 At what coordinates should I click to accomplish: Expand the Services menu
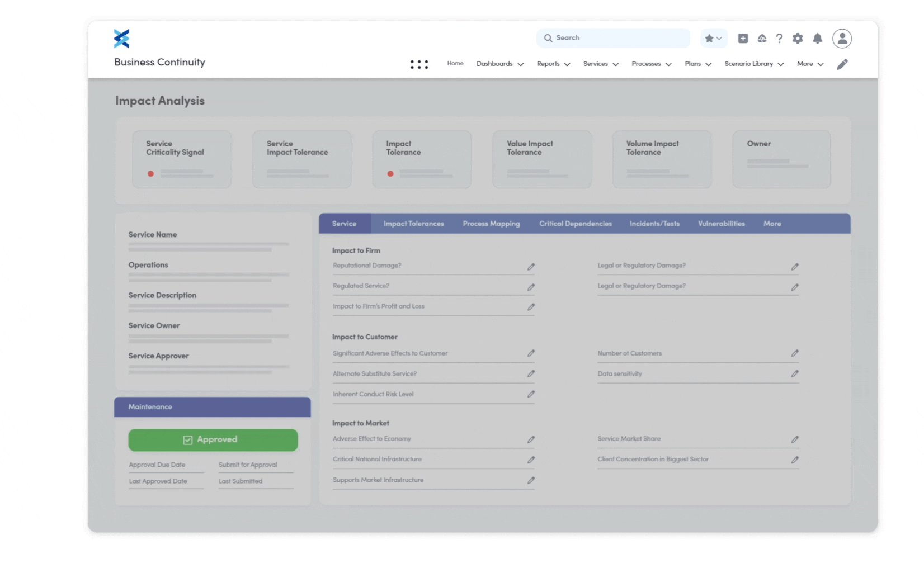(x=601, y=64)
